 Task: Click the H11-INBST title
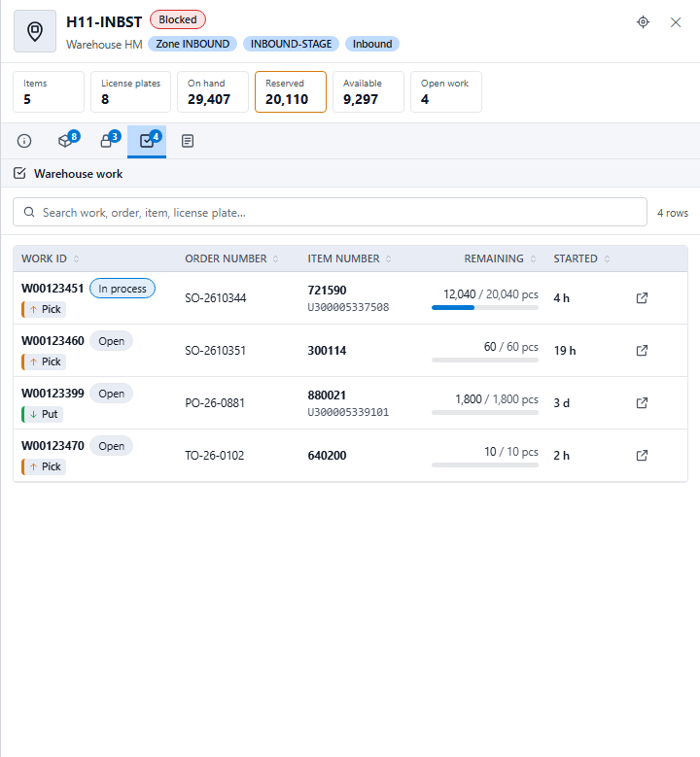[x=104, y=22]
